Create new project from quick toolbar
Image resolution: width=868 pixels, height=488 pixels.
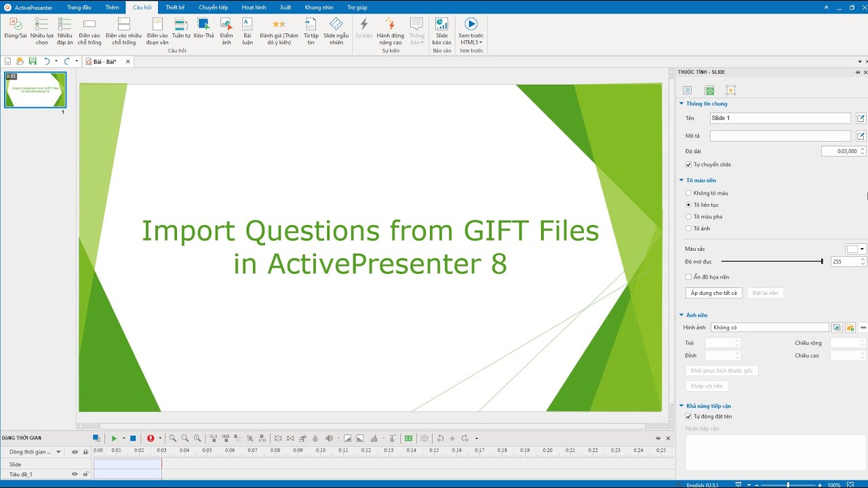[8, 61]
